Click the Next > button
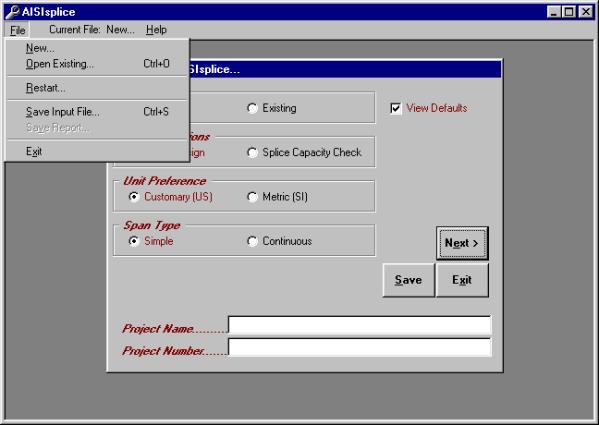This screenshot has width=599, height=425. (x=462, y=243)
